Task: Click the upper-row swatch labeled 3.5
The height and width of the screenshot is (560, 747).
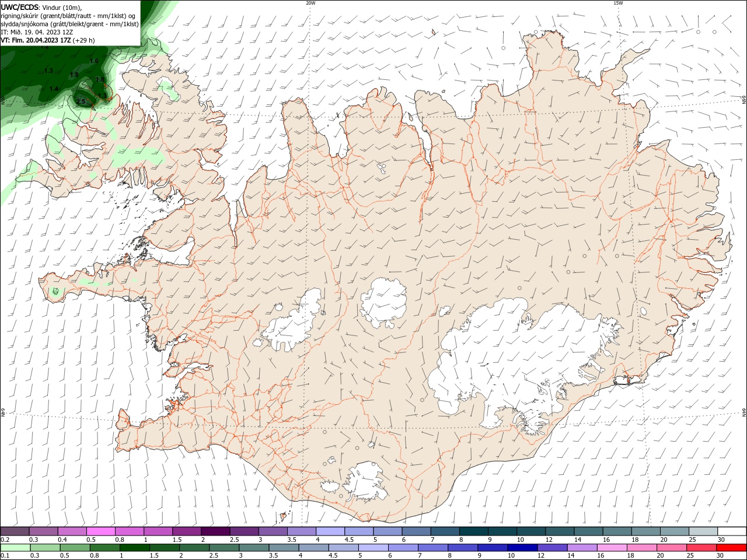Action: 301,531
